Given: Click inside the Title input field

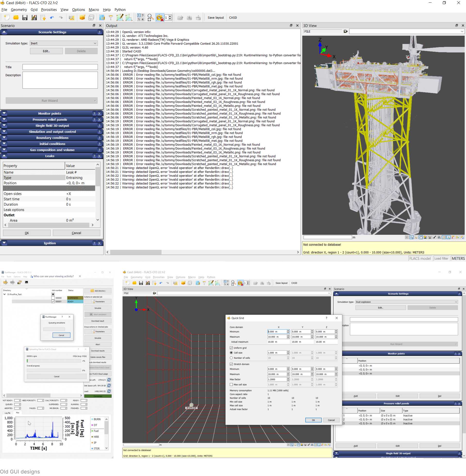Looking at the screenshot, I should 60,67.
